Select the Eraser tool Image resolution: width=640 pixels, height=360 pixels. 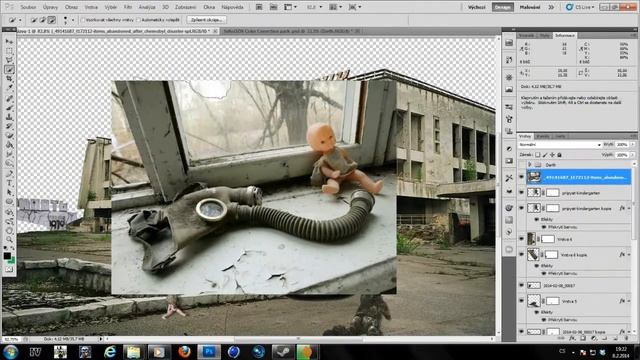pyautogui.click(x=9, y=136)
